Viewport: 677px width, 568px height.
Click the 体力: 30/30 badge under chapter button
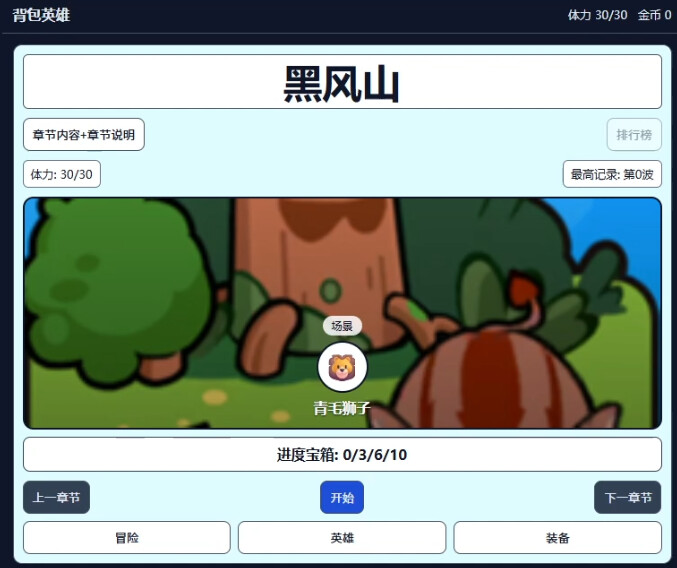[62, 174]
